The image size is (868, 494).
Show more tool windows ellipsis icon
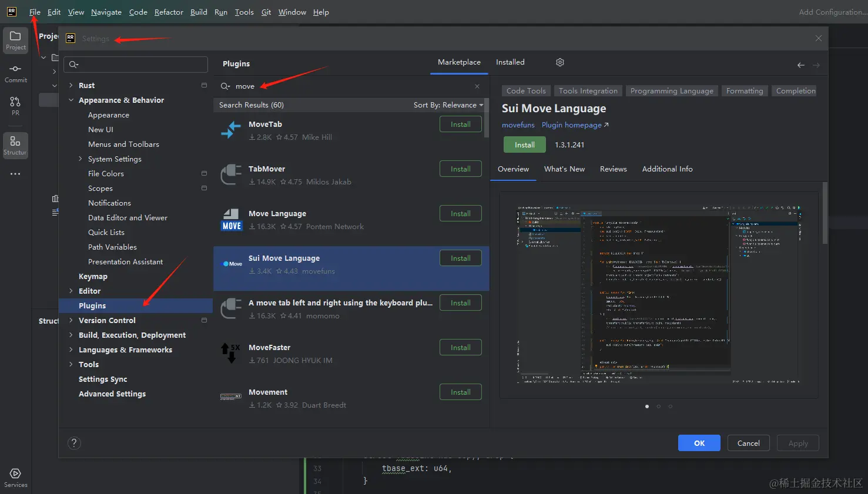[x=15, y=174]
